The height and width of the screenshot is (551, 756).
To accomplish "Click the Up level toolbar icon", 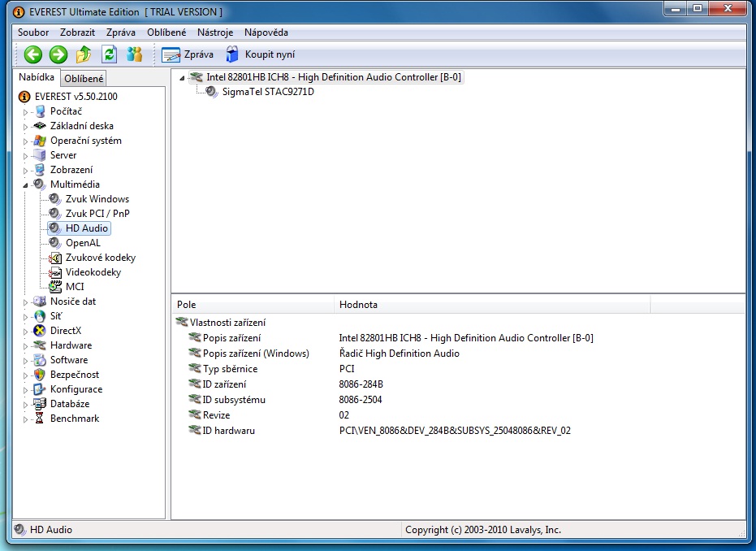I will pyautogui.click(x=84, y=54).
